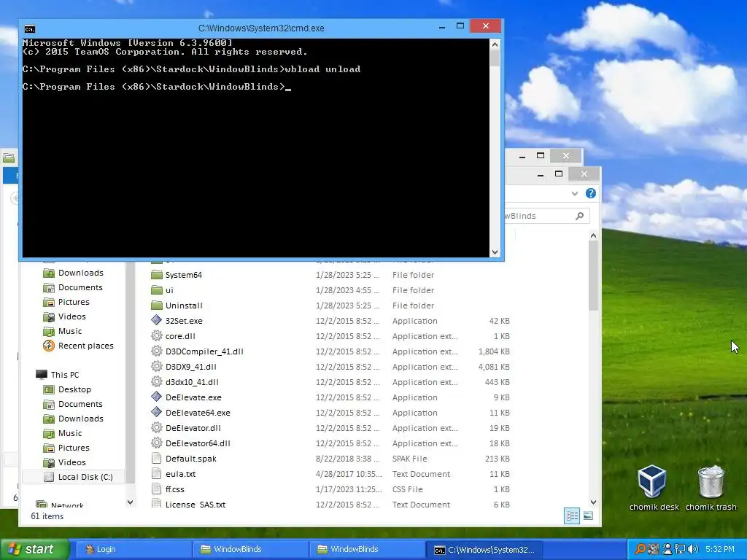Expand the Explorer ribbon chevron
The width and height of the screenshot is (747, 560).
tap(575, 193)
